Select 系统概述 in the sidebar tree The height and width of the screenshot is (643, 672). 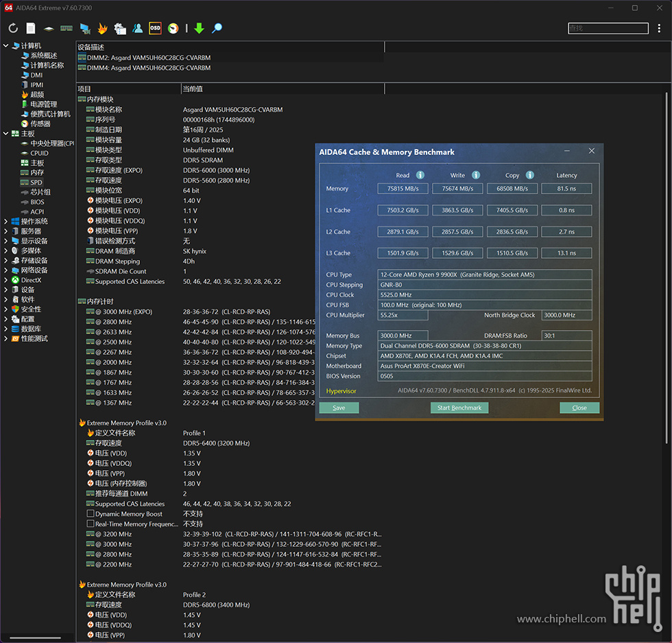[44, 56]
